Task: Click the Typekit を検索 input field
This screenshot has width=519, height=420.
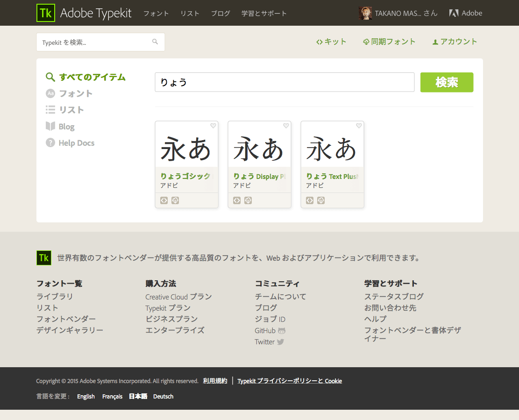Action: [100, 42]
